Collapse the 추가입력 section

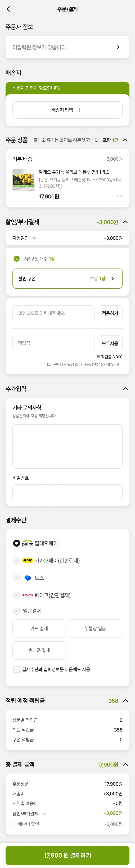[x=125, y=389]
